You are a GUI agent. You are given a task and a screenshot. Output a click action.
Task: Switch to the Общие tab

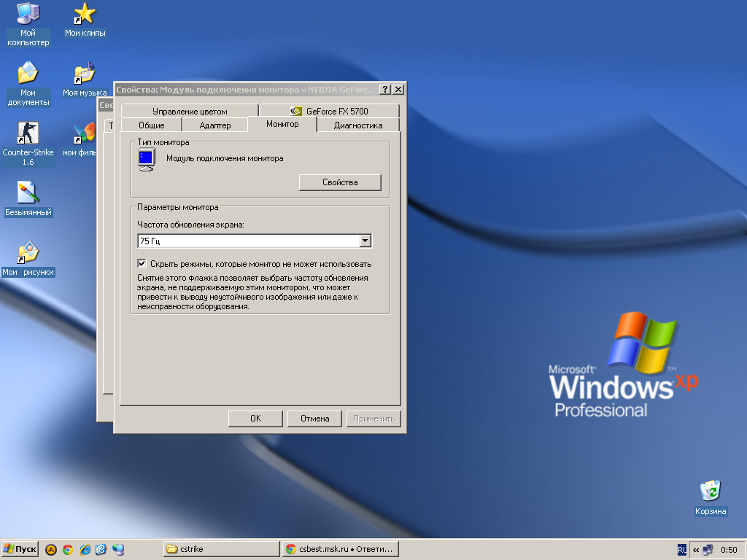(x=152, y=125)
